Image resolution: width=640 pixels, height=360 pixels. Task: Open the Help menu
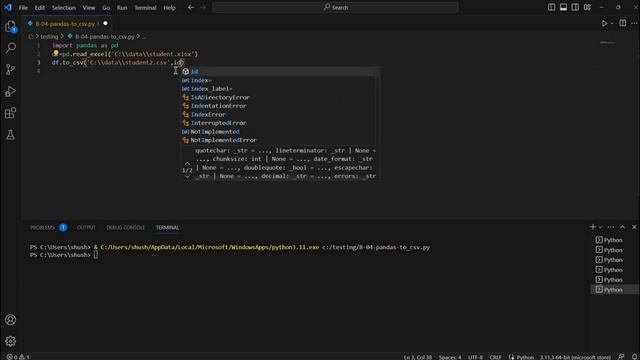pos(169,8)
